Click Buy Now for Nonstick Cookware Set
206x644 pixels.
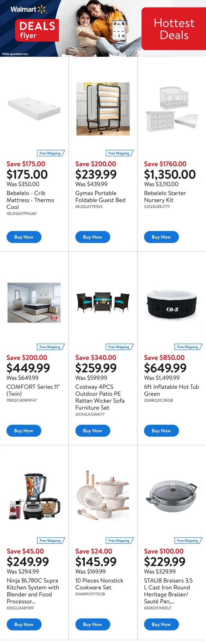pos(93,624)
